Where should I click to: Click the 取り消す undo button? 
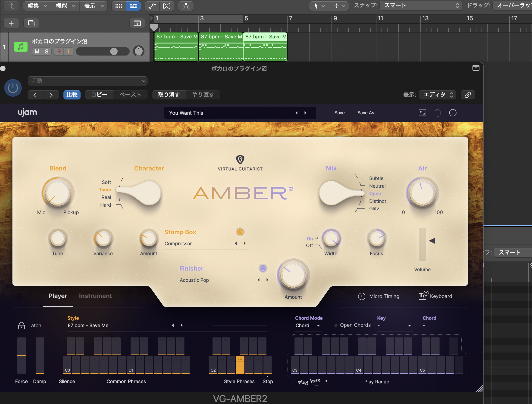(x=169, y=95)
